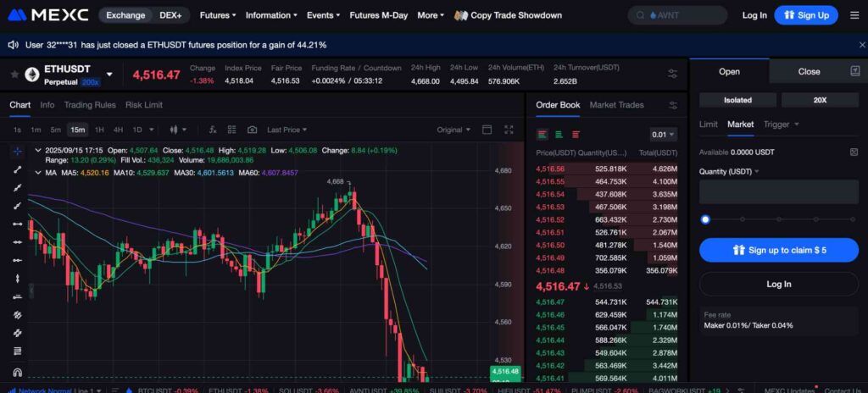Image resolution: width=868 pixels, height=393 pixels.
Task: Open the Futures dropdown menu
Action: tap(218, 15)
